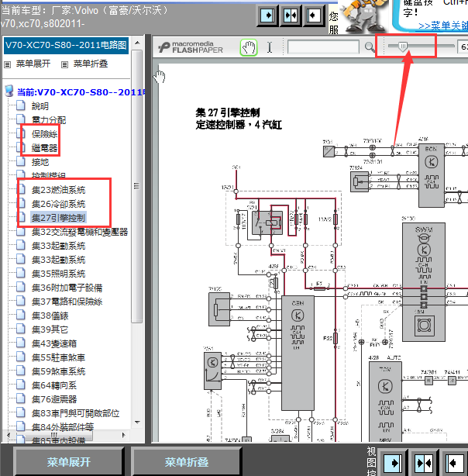This screenshot has width=468, height=476.
Task: Click the tree vertical scrollbar thumb
Action: 137,186
